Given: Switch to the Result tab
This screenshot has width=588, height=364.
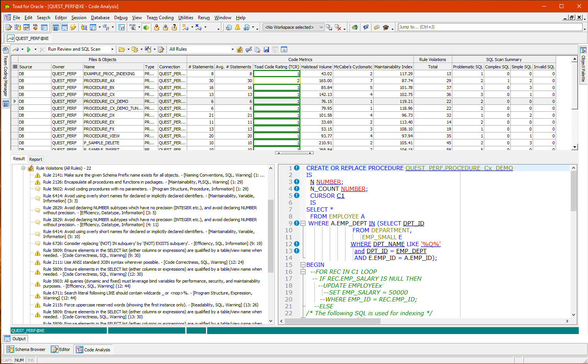Looking at the screenshot, I should (x=19, y=159).
